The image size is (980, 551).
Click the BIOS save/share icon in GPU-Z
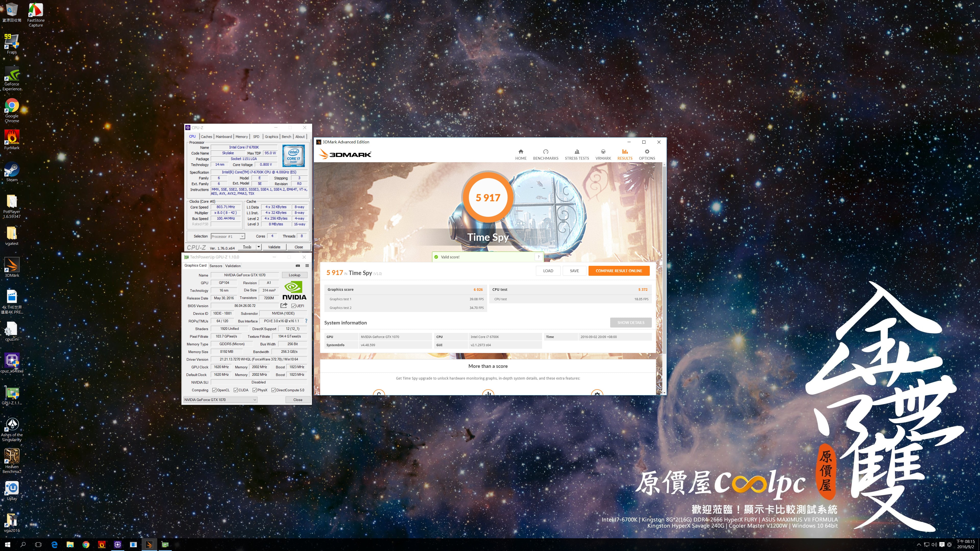284,305
